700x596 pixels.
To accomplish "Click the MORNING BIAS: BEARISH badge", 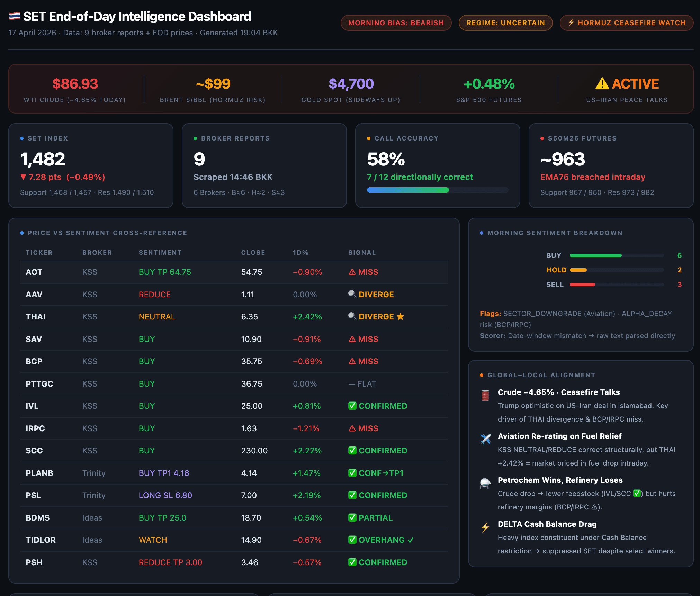I will tap(396, 23).
